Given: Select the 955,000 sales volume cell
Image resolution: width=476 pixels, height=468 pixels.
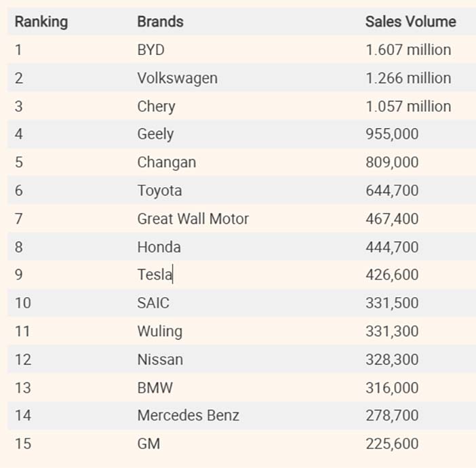Looking at the screenshot, I should [391, 134].
